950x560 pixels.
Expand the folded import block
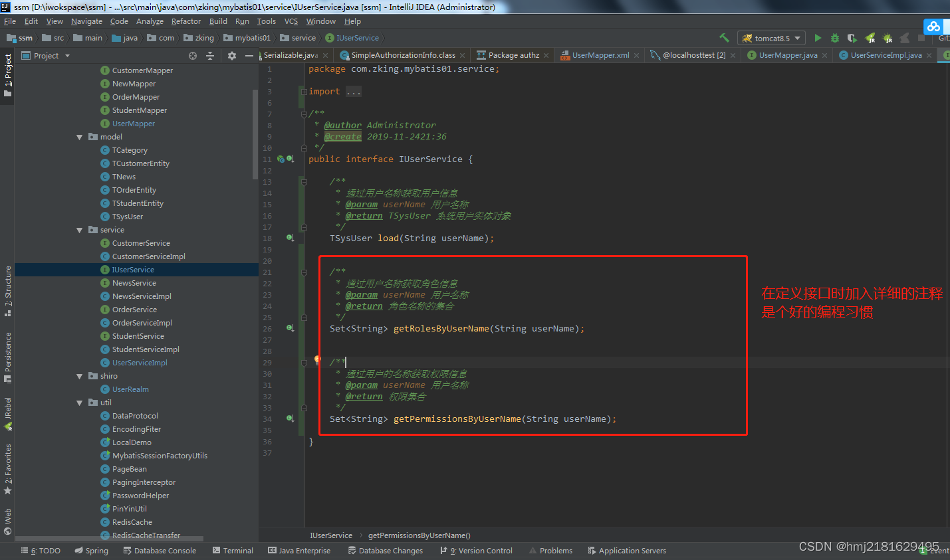point(304,92)
